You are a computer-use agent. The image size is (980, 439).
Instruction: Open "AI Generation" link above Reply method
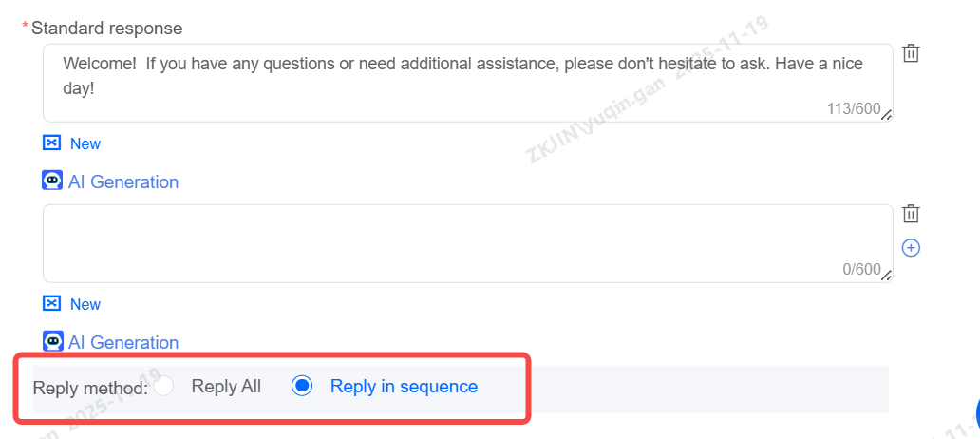coord(123,342)
